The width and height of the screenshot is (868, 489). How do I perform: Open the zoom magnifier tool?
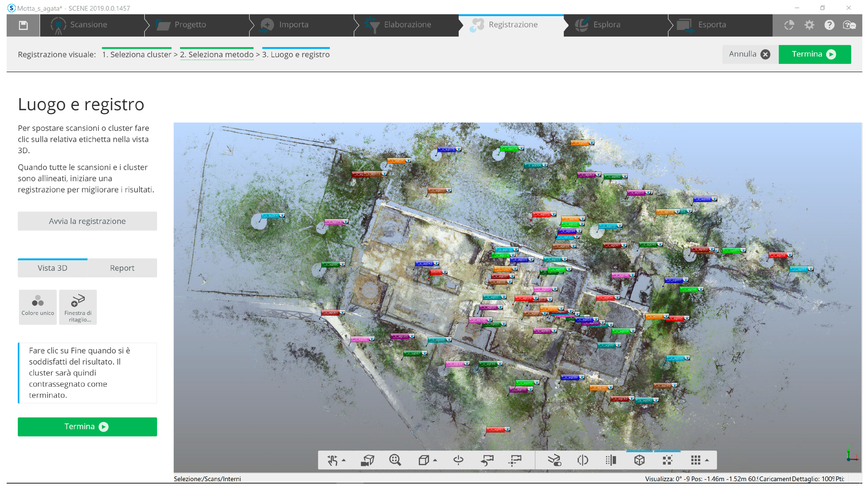(x=395, y=460)
